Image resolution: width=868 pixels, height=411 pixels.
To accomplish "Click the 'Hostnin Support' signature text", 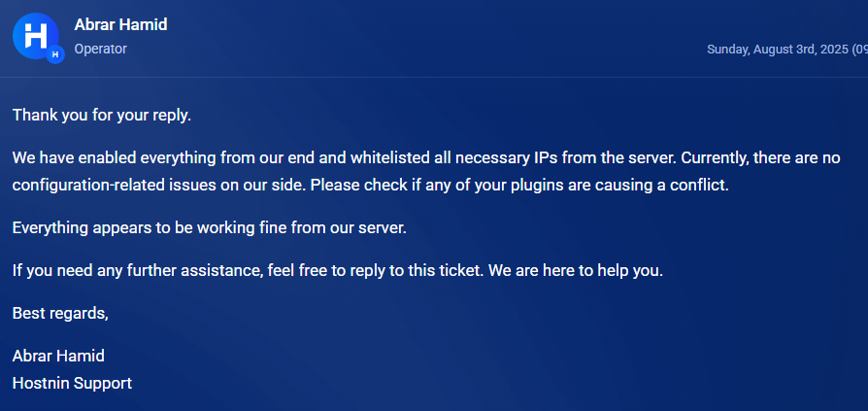I will click(x=72, y=383).
